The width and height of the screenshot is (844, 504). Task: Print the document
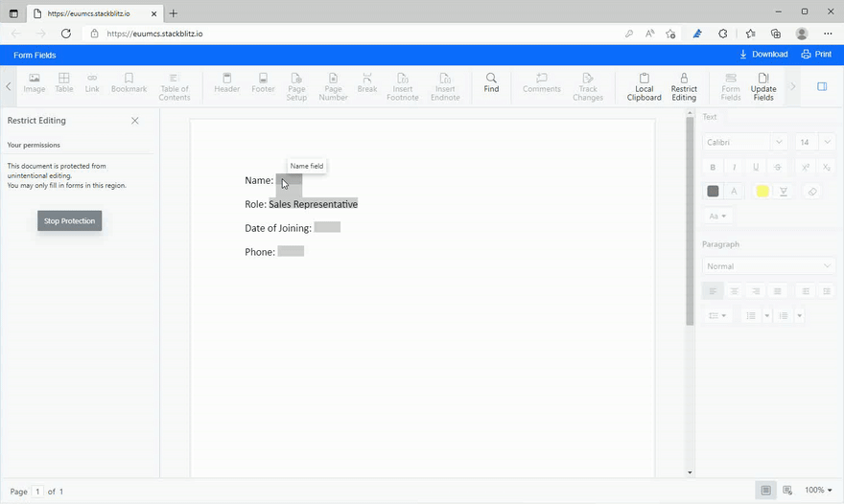(x=816, y=55)
